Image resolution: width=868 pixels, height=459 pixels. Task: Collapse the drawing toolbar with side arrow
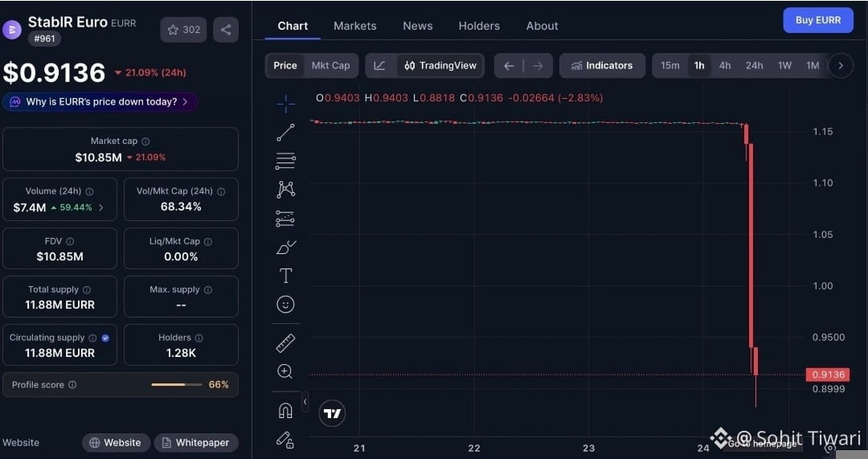tap(305, 401)
